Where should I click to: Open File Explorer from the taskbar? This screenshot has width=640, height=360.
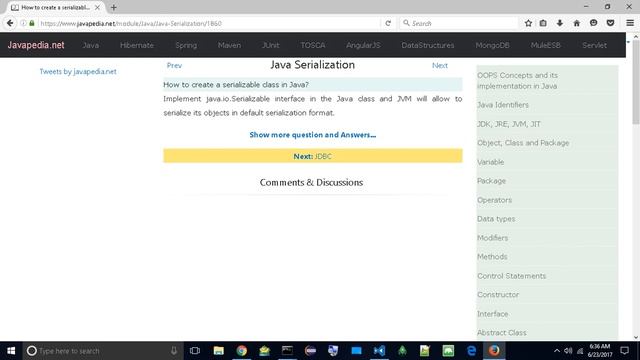pyautogui.click(x=218, y=351)
